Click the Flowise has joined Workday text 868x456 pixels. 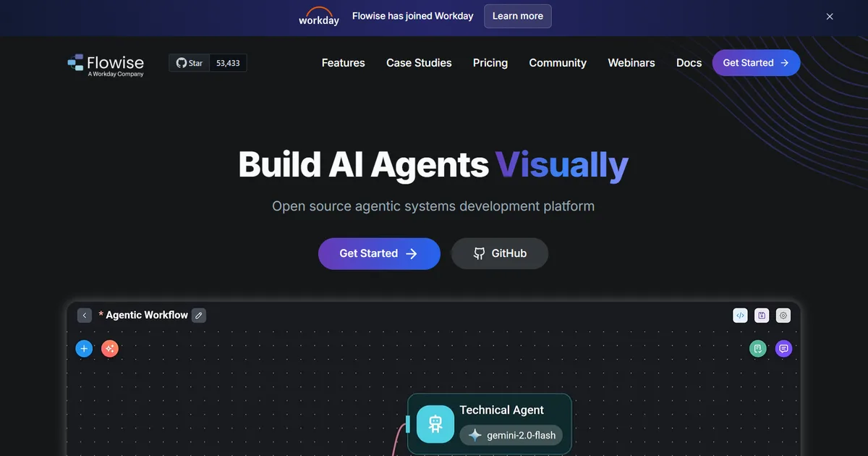413,16
